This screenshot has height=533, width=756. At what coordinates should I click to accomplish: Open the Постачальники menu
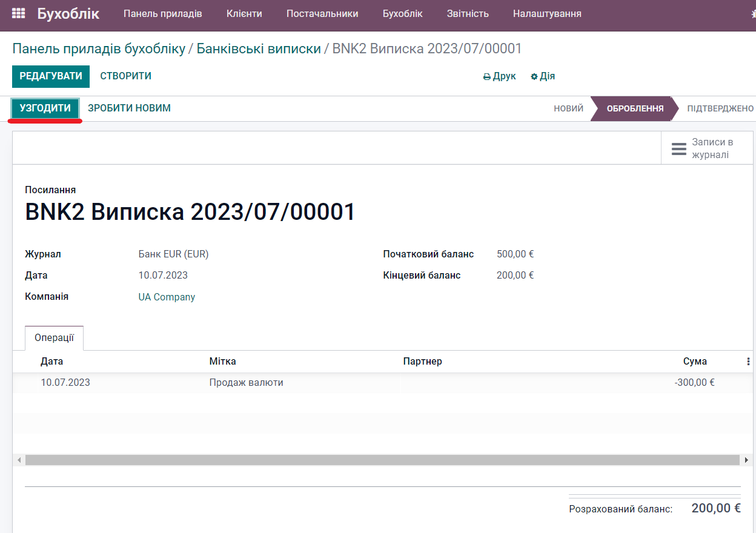pos(322,13)
